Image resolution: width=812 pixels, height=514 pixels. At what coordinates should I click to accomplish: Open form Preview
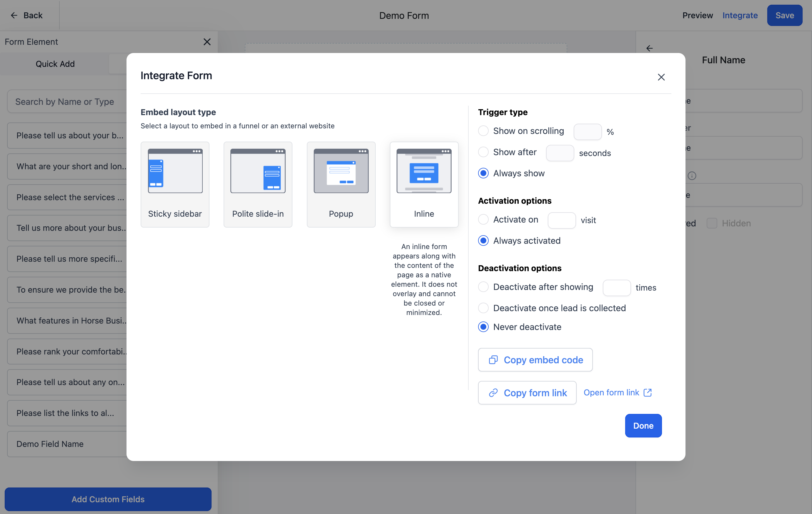(x=697, y=15)
